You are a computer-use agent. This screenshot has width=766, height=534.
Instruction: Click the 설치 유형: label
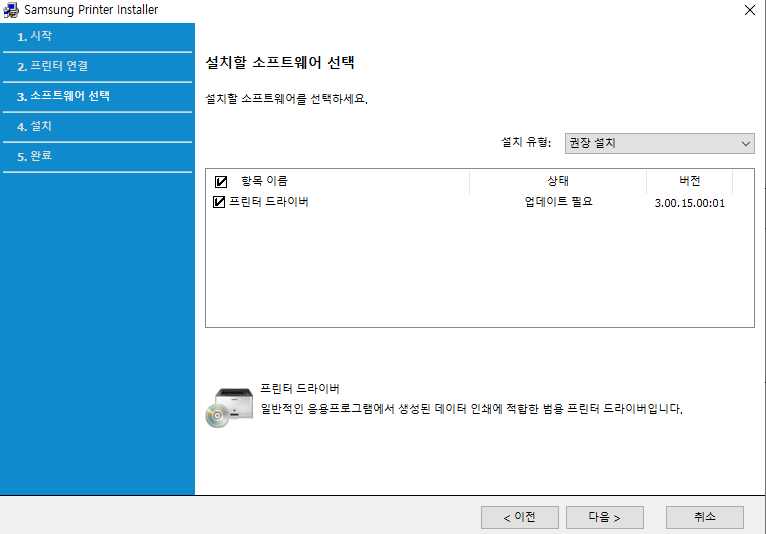(x=526, y=143)
